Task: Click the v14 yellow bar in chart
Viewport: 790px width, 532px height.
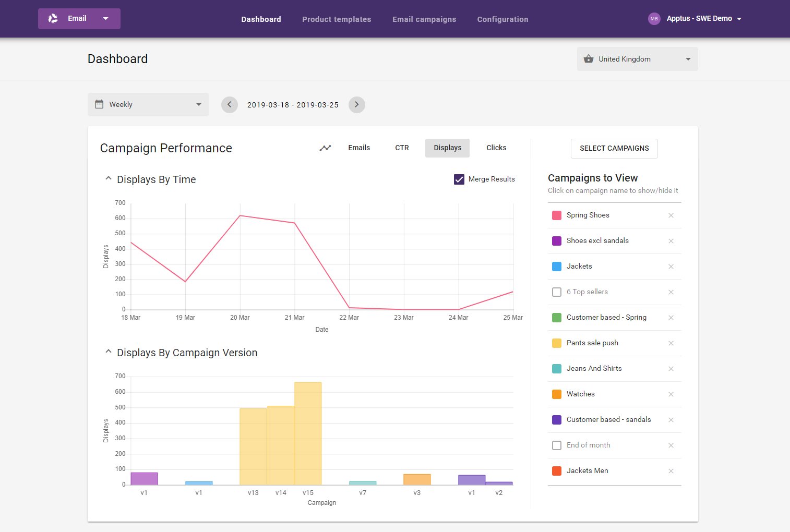Action: coord(281,445)
